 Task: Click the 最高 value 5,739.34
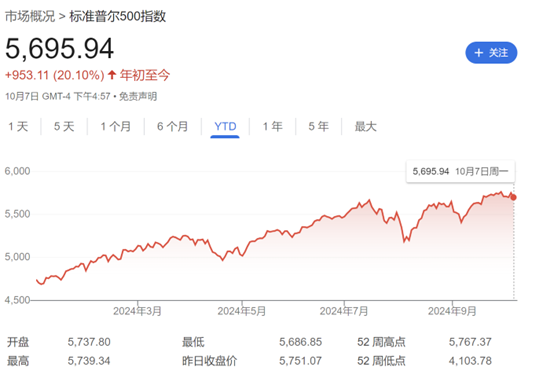coord(89,361)
